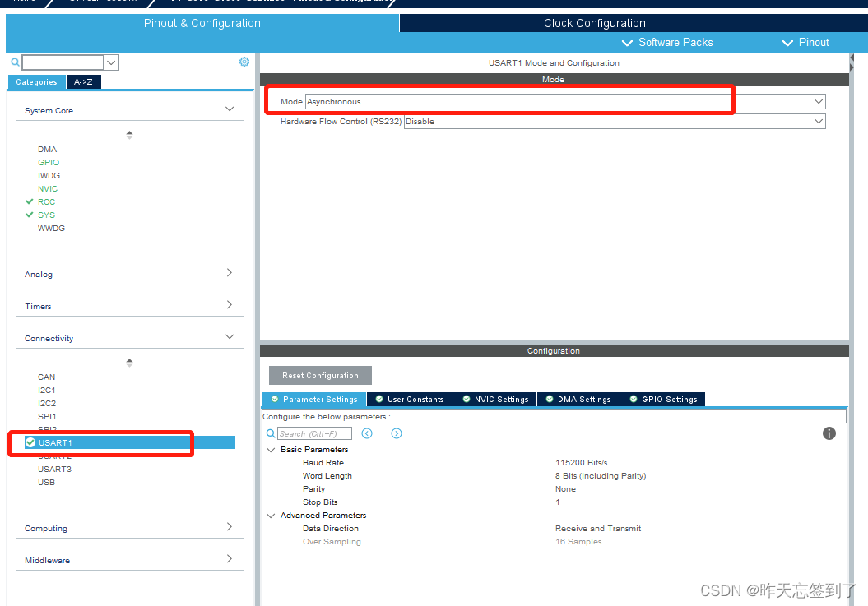The height and width of the screenshot is (606, 868).
Task: Click the parameter Search (Ctrl+F) field
Action: [x=314, y=433]
